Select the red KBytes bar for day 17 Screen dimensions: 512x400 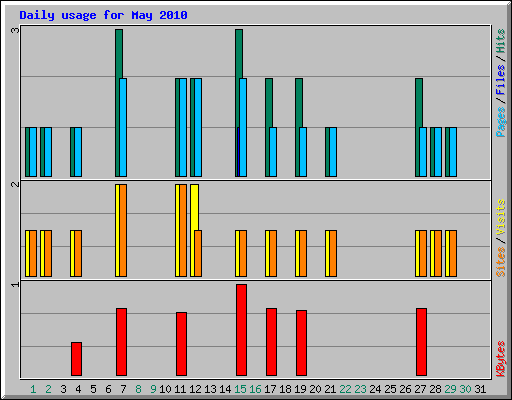pos(271,342)
